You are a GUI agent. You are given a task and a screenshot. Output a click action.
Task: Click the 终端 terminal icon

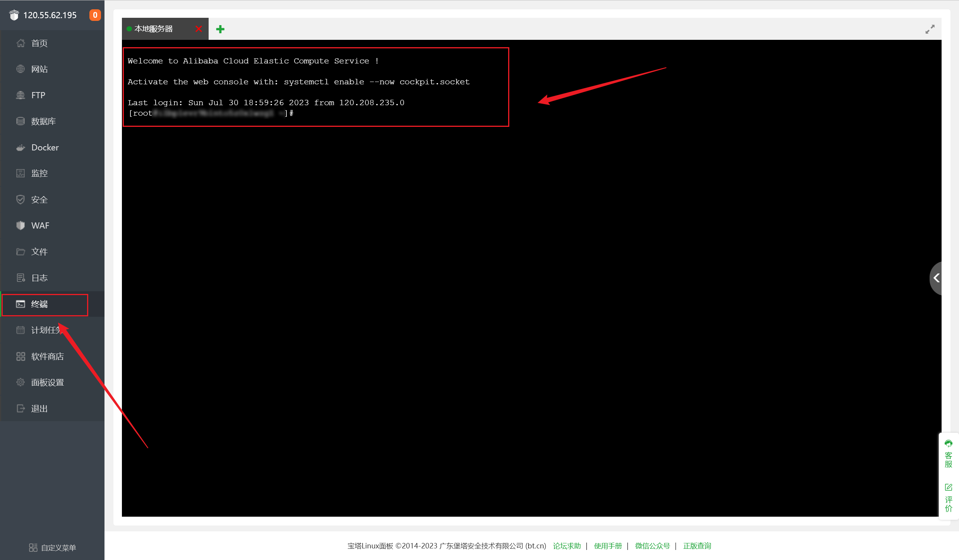(x=21, y=304)
